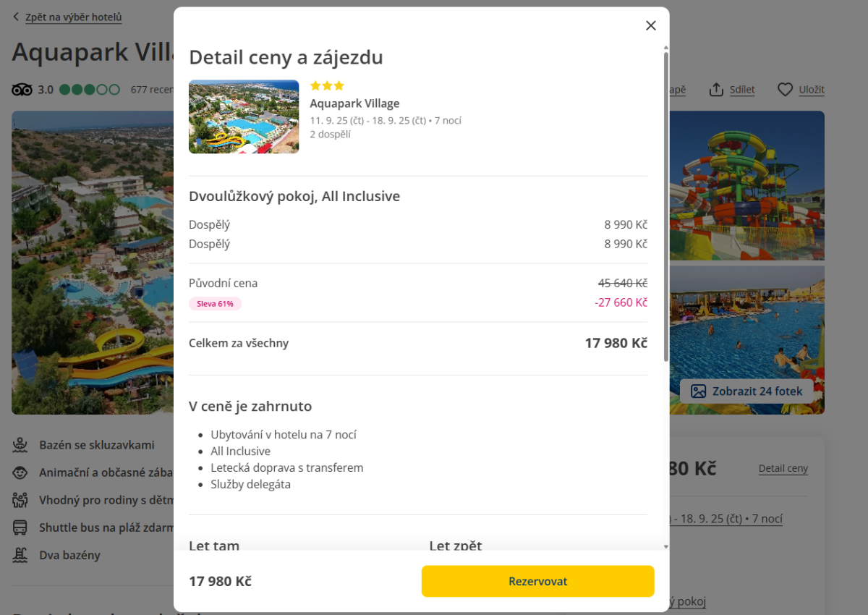Click the animation entertainment face icon
The width and height of the screenshot is (868, 615).
tap(20, 472)
